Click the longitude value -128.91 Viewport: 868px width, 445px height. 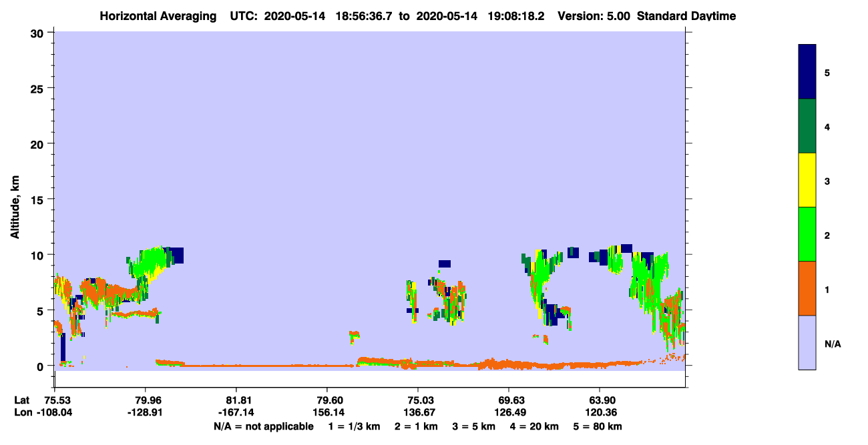click(145, 412)
